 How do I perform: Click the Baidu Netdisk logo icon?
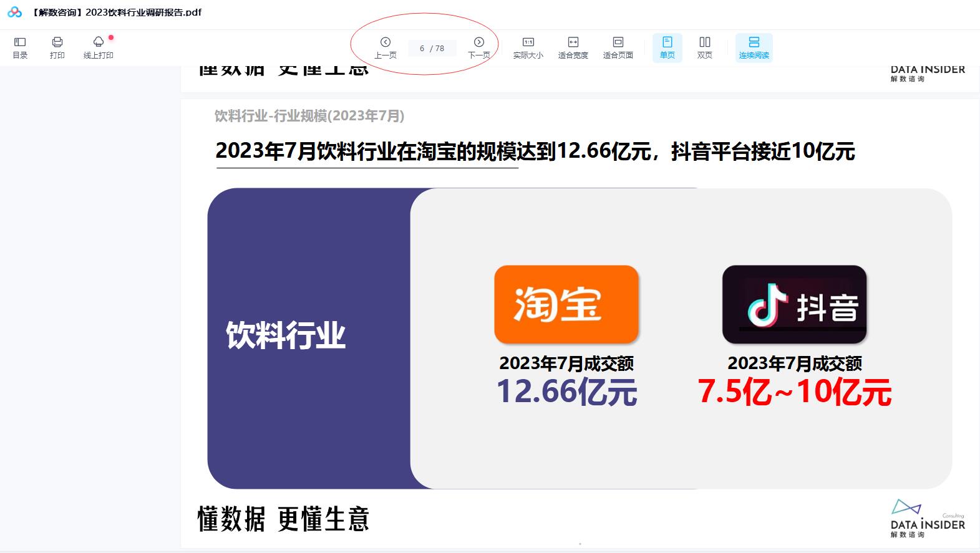[x=14, y=12]
